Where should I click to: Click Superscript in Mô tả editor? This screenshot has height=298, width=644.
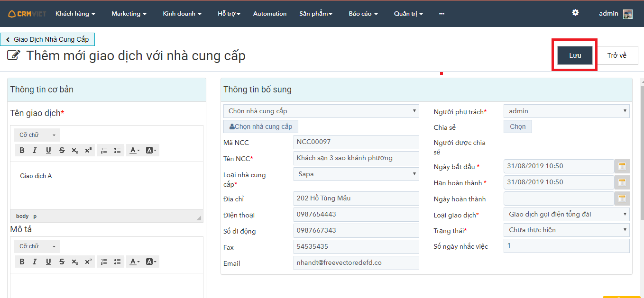click(88, 262)
